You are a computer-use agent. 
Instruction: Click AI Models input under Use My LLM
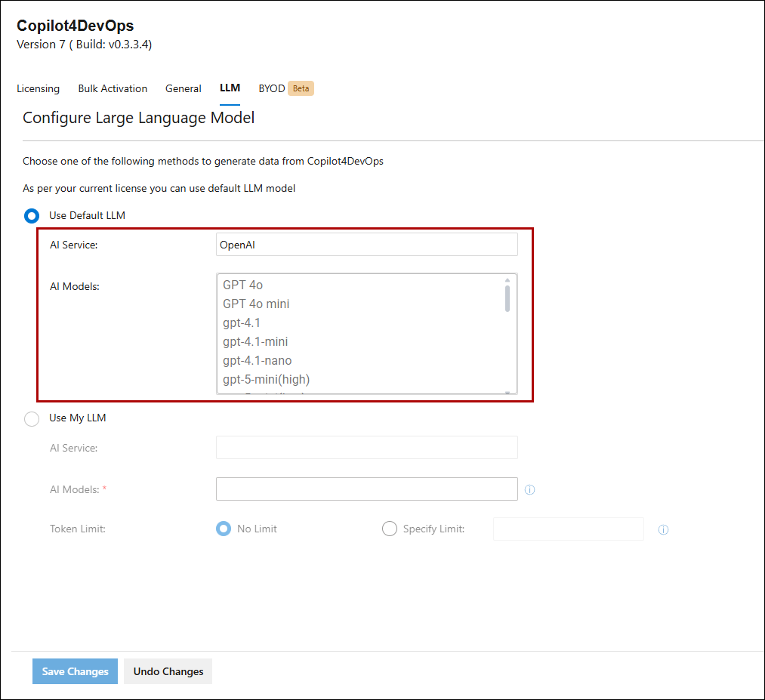tap(366, 489)
